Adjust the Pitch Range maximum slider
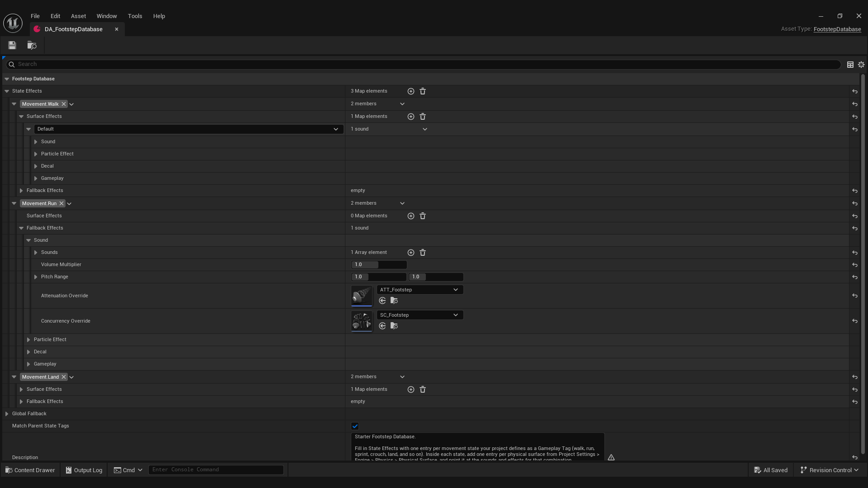Viewport: 868px width, 488px height. click(436, 277)
